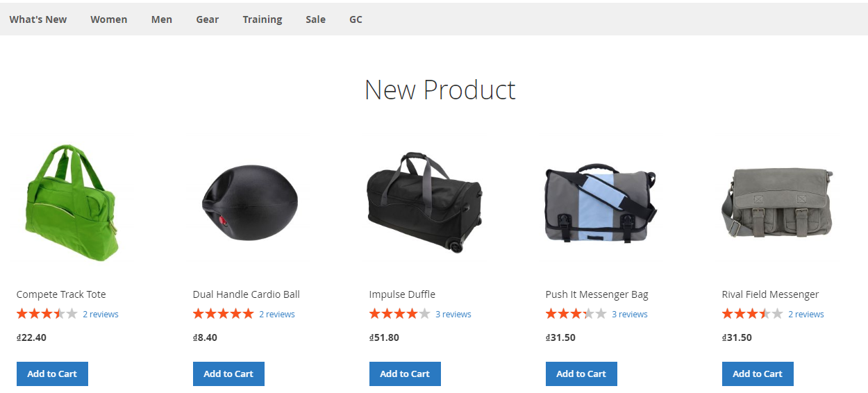Add Compete Track Tote to cart
Viewport: 868px width, 393px height.
coord(52,374)
